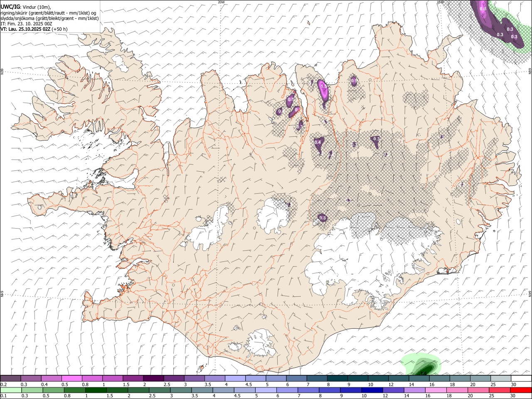The width and height of the screenshot is (532, 399).
Task: Pick the light pink rain swatch at 16
Action: [436, 390]
